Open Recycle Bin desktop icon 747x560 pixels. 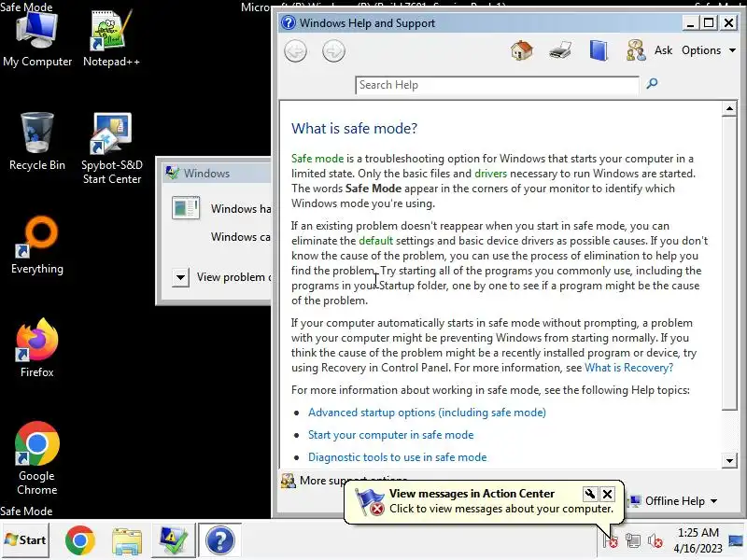tap(37, 142)
